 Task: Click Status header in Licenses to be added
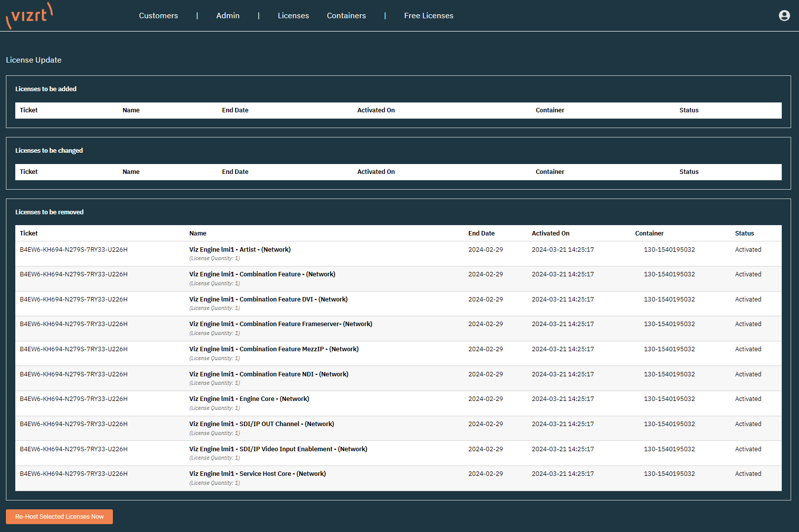tap(689, 110)
